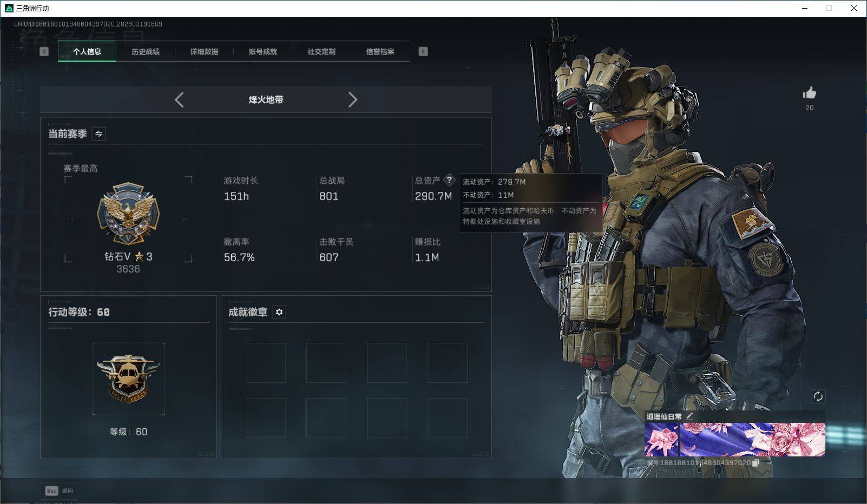Click the 总资产 question mark help icon
The width and height of the screenshot is (867, 504).
point(449,180)
